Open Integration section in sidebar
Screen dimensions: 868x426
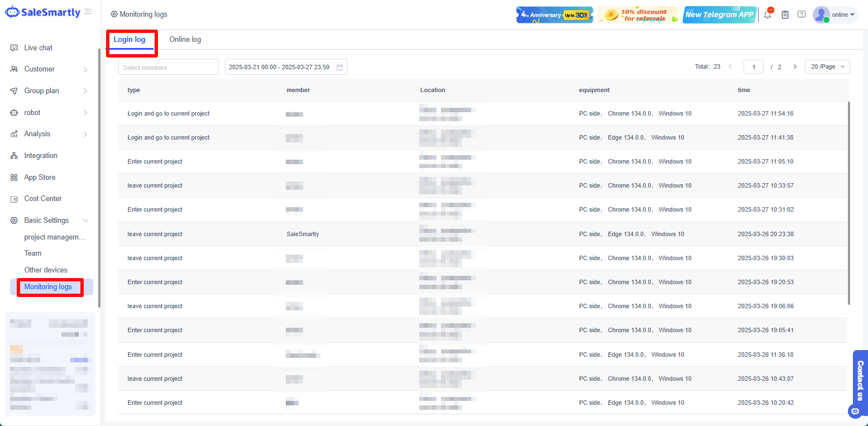point(41,156)
